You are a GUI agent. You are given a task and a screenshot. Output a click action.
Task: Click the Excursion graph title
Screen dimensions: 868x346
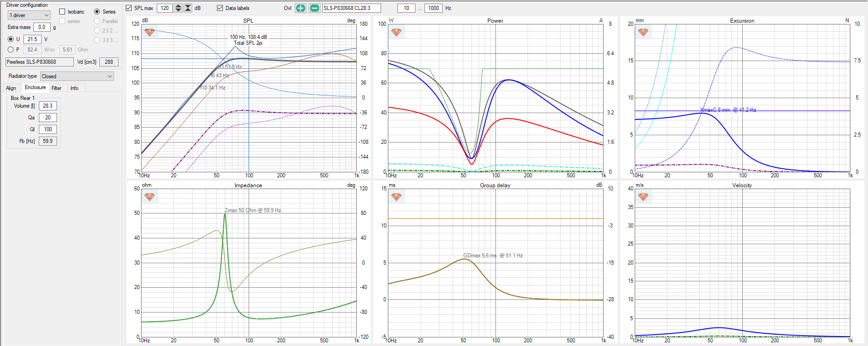pos(742,21)
